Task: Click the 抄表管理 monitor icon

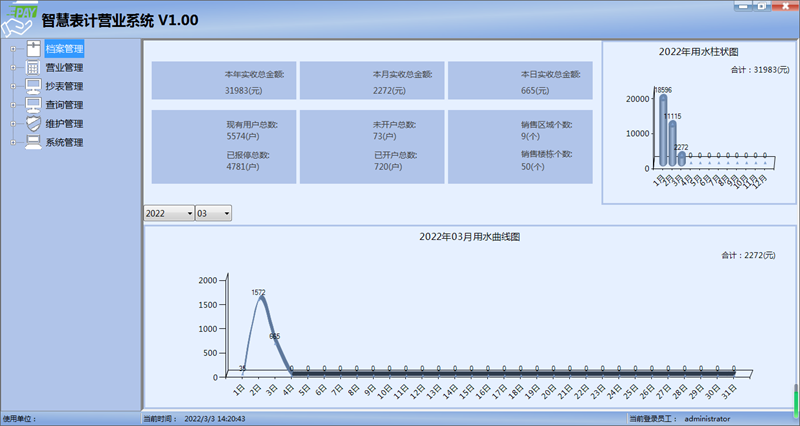Action: pos(34,86)
